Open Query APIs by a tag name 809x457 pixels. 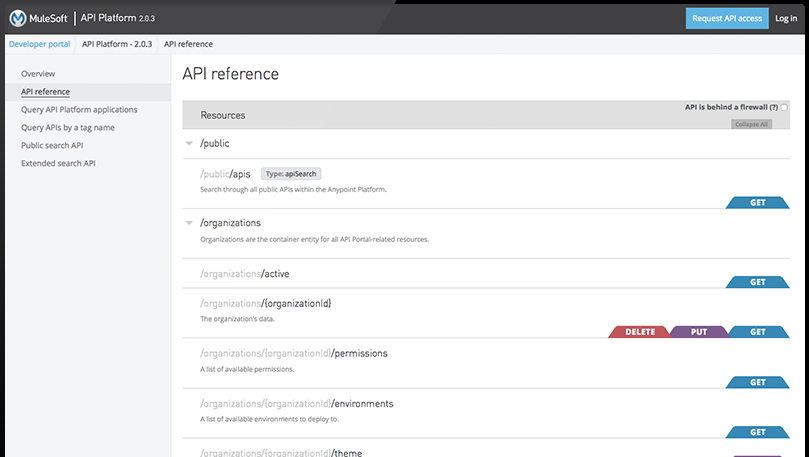point(68,127)
